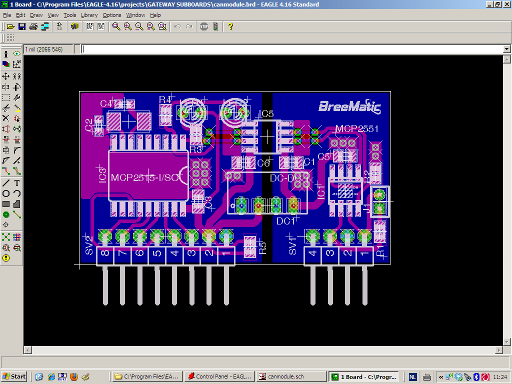
Task: Open the Display layers tool
Action: click(6, 65)
